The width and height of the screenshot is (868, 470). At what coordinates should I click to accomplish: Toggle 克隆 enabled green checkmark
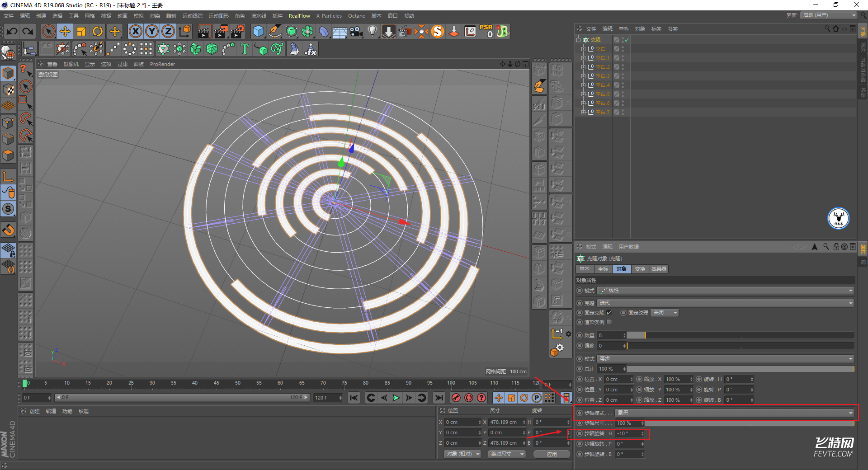(x=627, y=40)
